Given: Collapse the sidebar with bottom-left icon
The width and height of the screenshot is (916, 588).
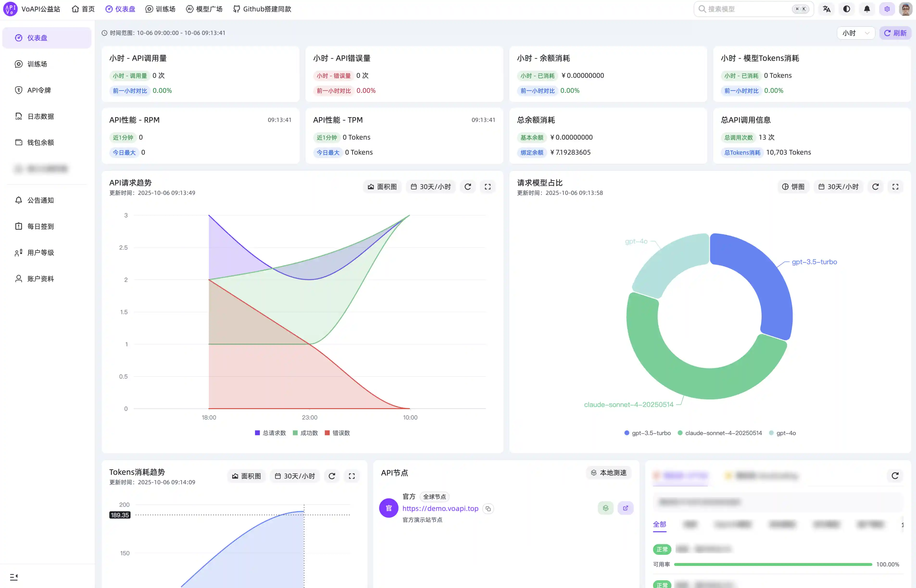Looking at the screenshot, I should pos(14,577).
